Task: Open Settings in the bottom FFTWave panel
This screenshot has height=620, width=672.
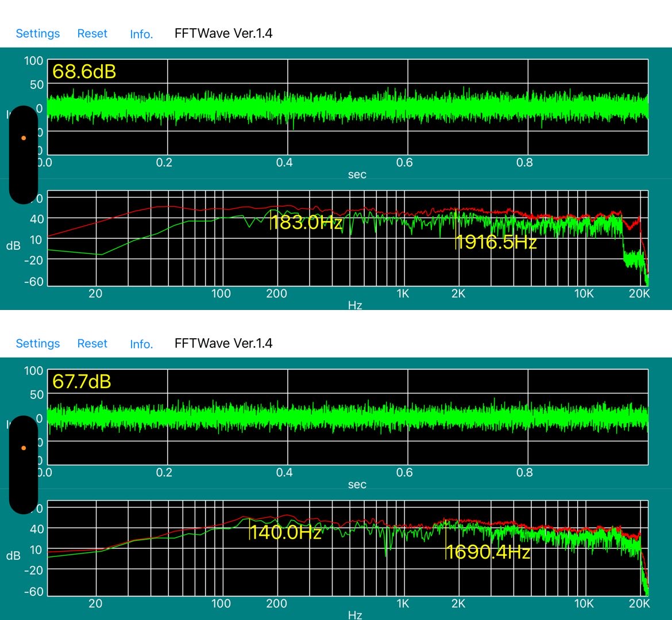Action: [x=38, y=343]
